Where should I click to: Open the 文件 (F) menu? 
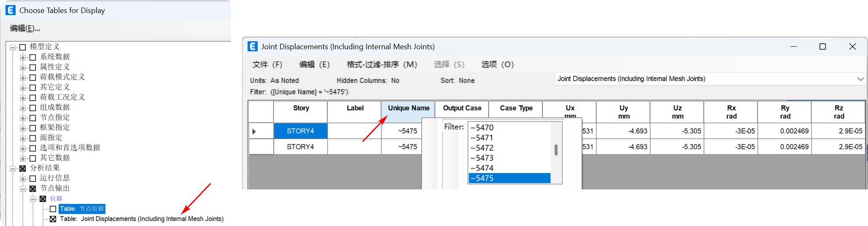pyautogui.click(x=267, y=64)
